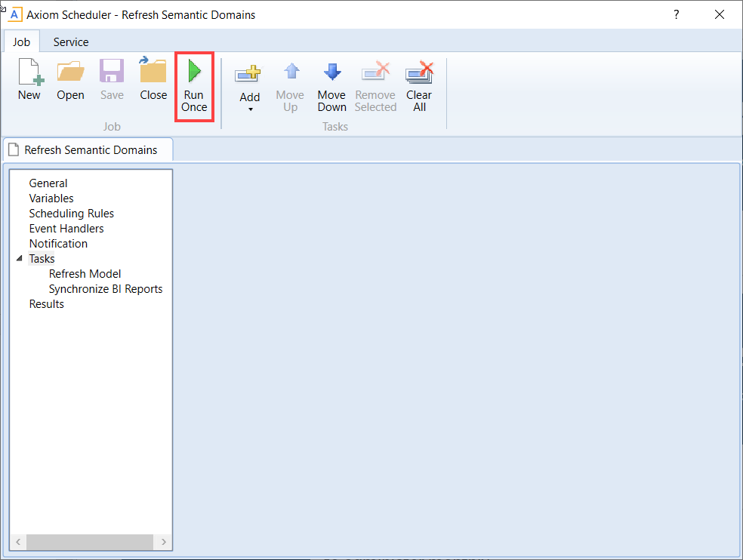This screenshot has width=743, height=560.
Task: Save the current job
Action: coord(112,79)
